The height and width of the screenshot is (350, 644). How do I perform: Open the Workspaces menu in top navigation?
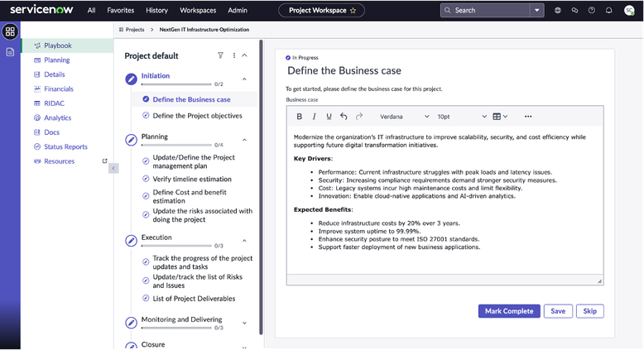click(198, 11)
